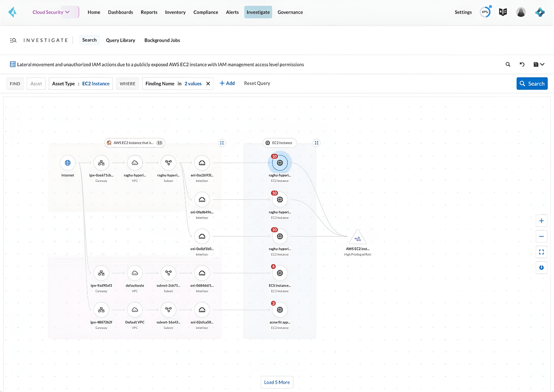Open the documentation book icon in the header
Screen dimensions: 554x392
pos(503,12)
